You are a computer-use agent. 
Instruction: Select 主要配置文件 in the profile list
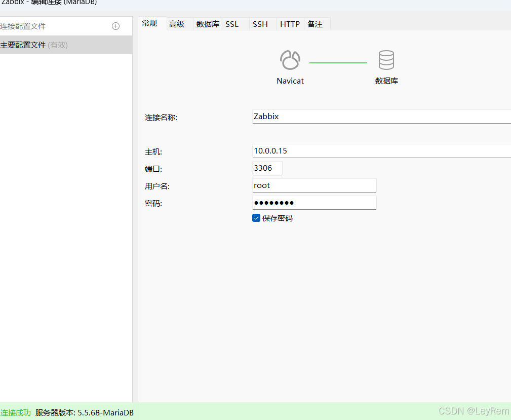click(66, 45)
